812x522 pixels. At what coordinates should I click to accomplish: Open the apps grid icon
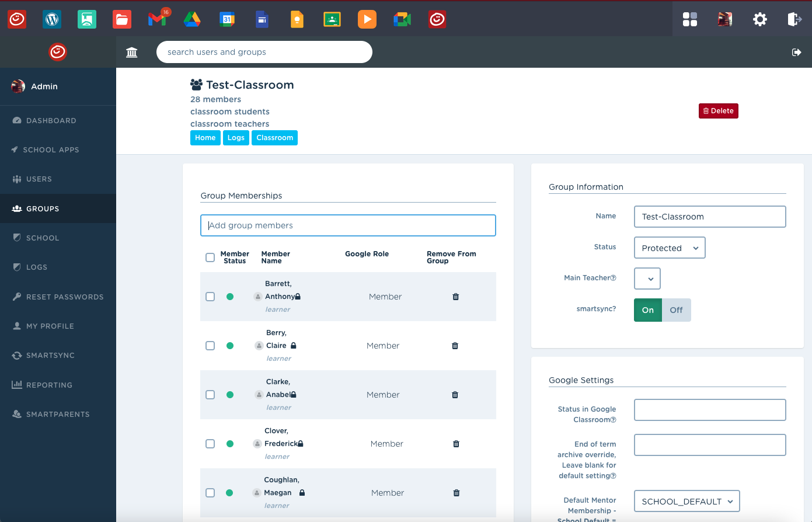click(690, 19)
